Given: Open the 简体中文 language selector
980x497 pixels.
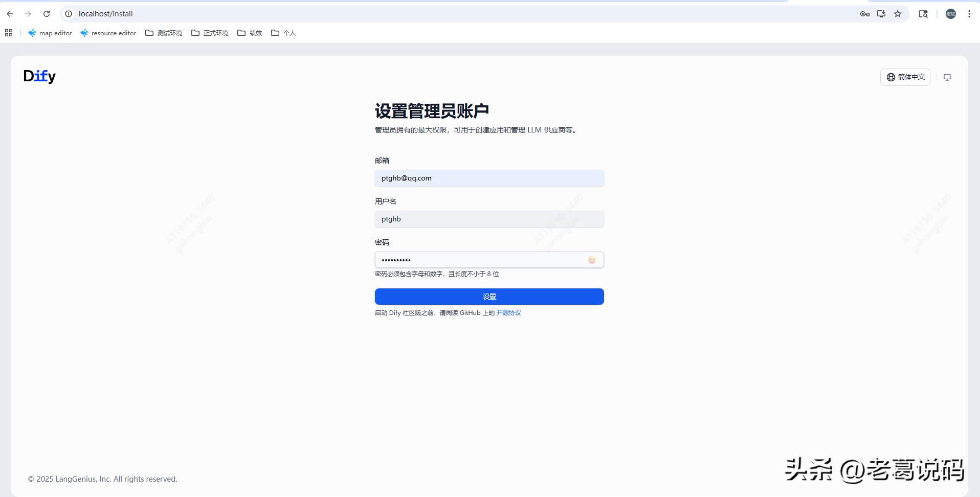Looking at the screenshot, I should (x=905, y=77).
